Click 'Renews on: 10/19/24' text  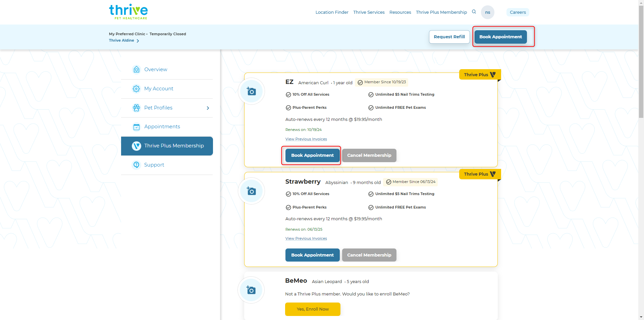click(x=303, y=130)
